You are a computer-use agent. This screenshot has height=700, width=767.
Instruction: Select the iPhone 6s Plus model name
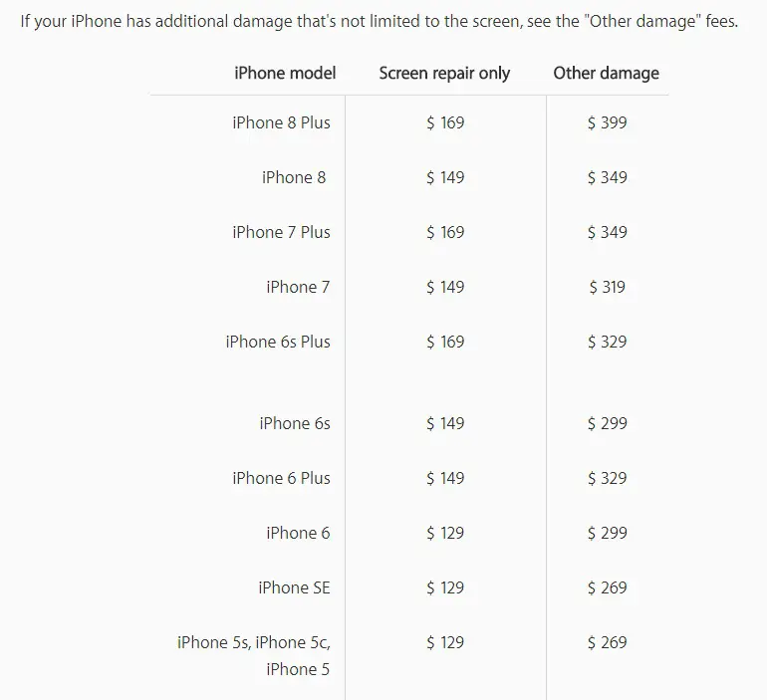[278, 342]
